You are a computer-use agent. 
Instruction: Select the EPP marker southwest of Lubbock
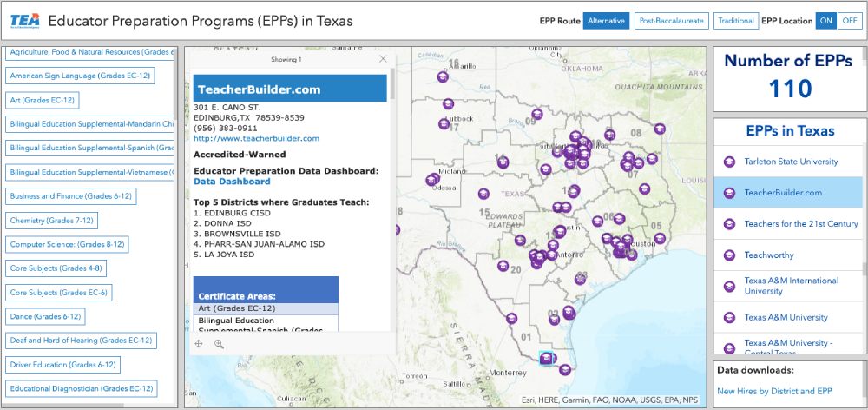(x=444, y=124)
